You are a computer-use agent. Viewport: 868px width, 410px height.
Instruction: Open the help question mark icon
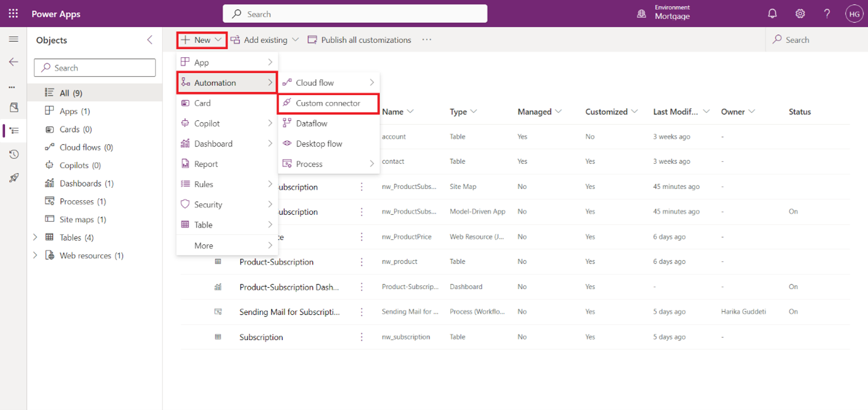coord(826,13)
